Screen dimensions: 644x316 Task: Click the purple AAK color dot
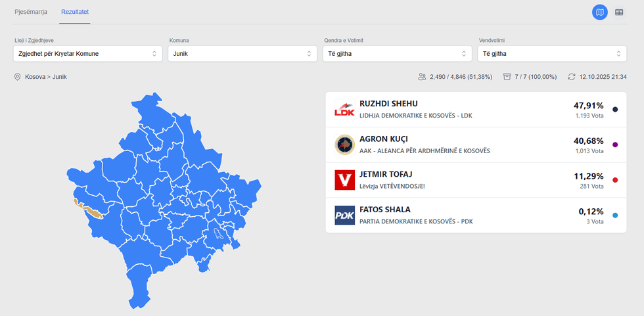[x=615, y=145]
